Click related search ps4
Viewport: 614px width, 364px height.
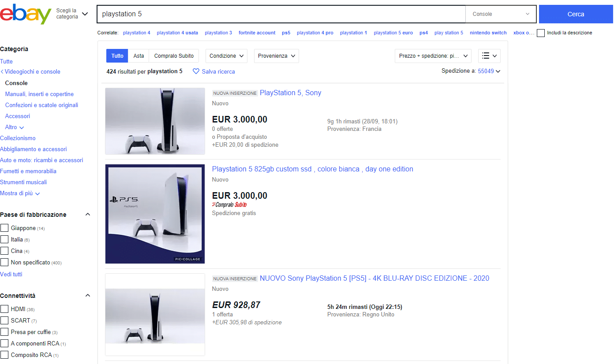[424, 33]
